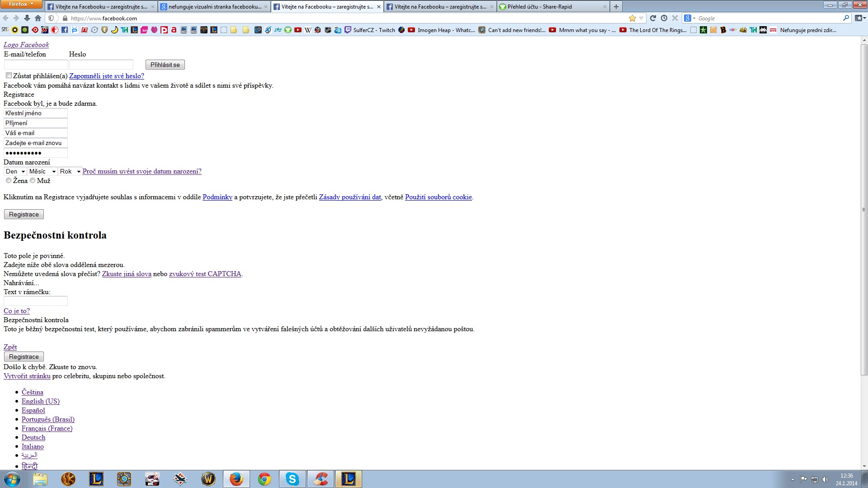Click the scrollbar down arrow

coord(864,466)
